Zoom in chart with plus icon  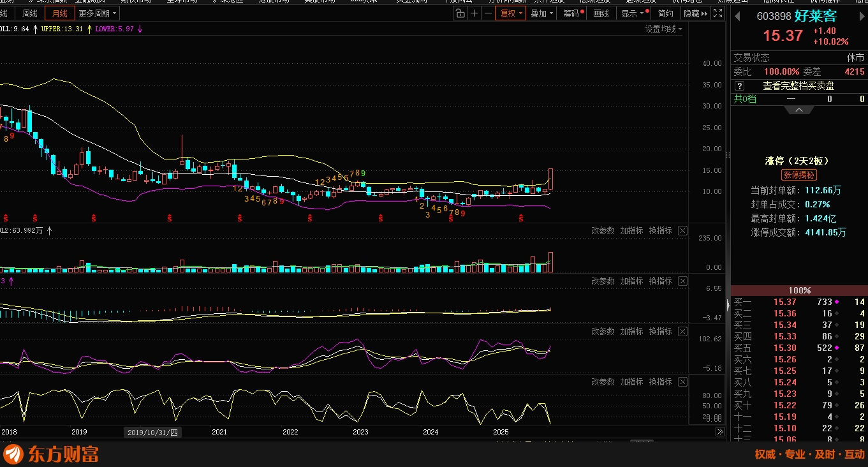click(x=474, y=13)
